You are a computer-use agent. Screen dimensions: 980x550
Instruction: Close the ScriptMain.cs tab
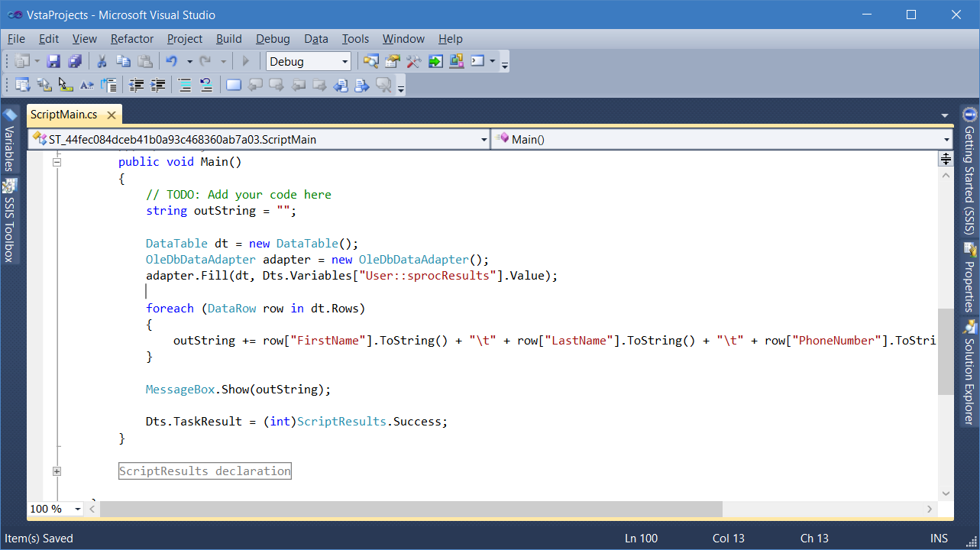(112, 115)
